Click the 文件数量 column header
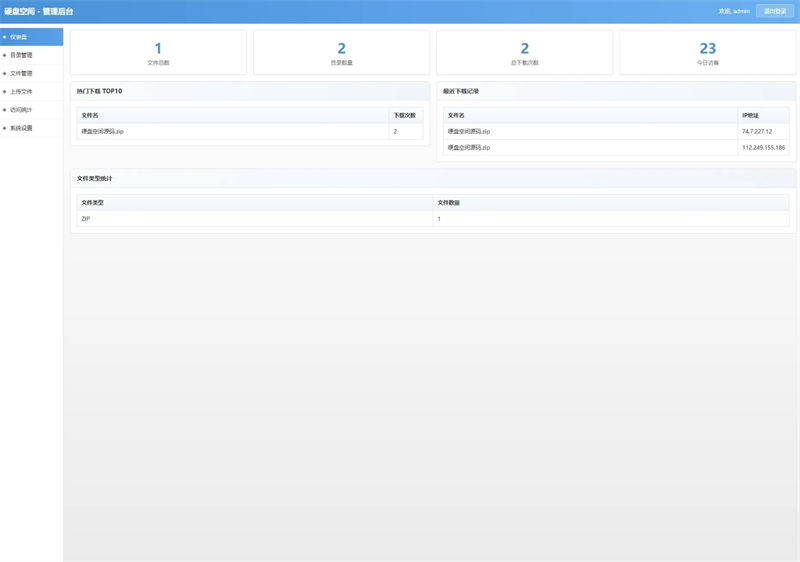 click(449, 202)
